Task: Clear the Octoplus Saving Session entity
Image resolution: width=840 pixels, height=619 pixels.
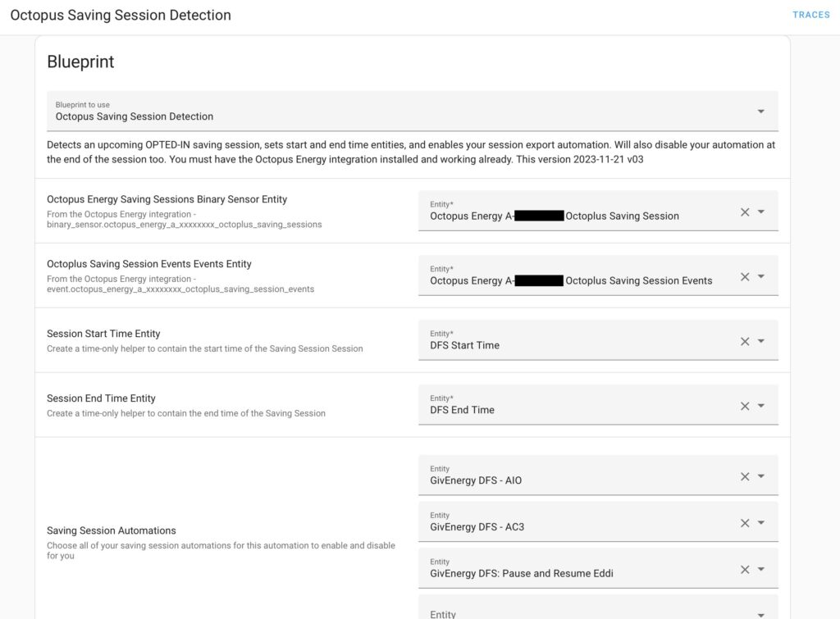Action: pos(745,212)
